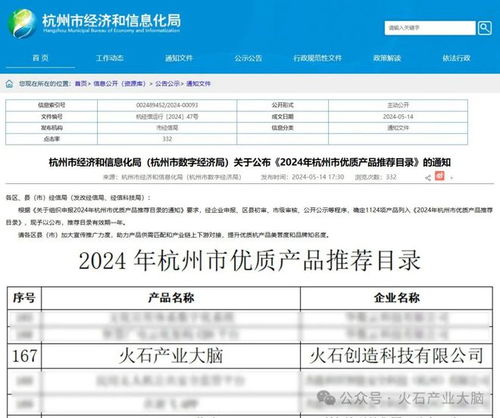
Task: Follow the 通知文件 breadcrumb link
Action: click(198, 84)
